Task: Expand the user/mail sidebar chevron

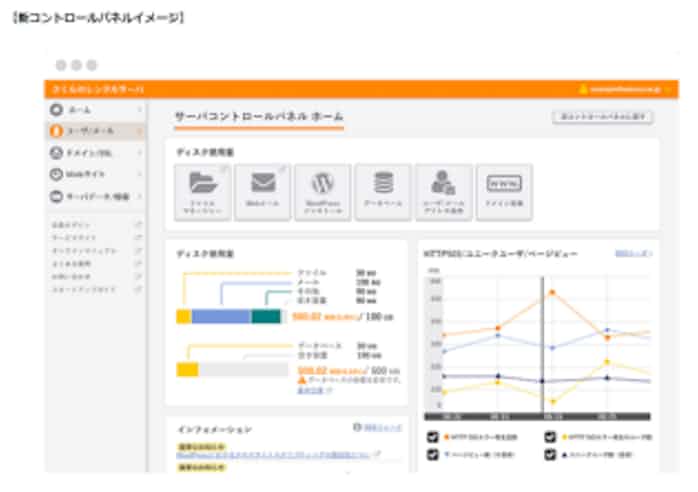Action: (x=140, y=131)
